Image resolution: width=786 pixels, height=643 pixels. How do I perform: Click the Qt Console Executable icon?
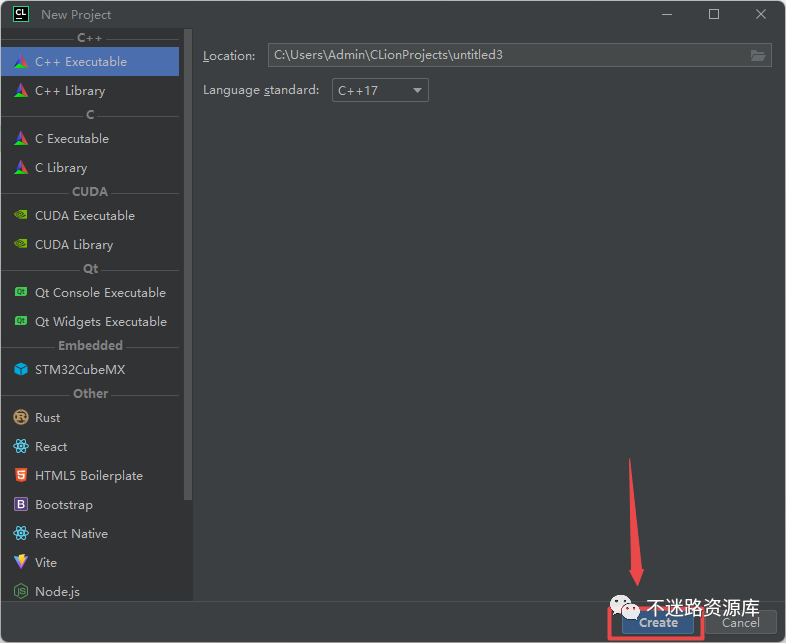21,292
